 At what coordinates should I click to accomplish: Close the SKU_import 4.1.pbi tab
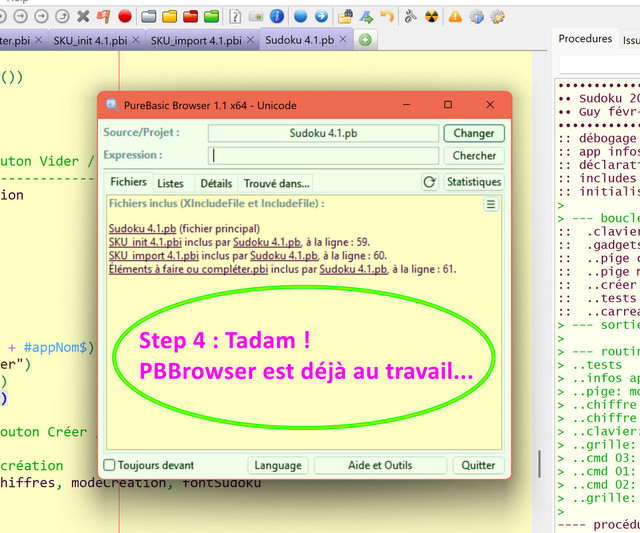tap(250, 40)
